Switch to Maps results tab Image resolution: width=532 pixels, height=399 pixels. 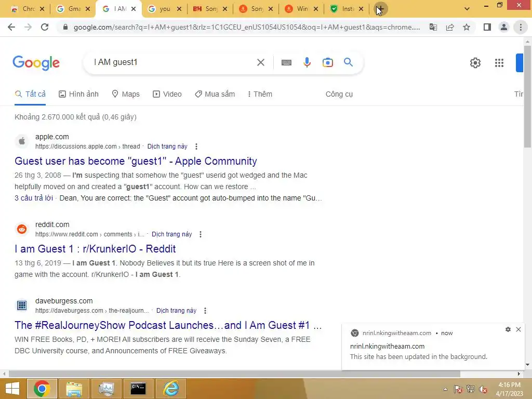pos(126,95)
